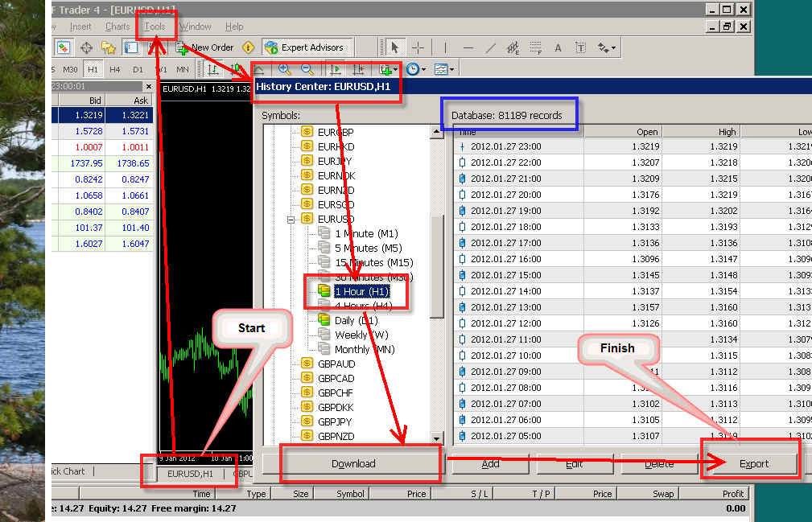Viewport: 812px width, 522px height.
Task: Toggle the H4 timeframe button
Action: click(x=115, y=70)
